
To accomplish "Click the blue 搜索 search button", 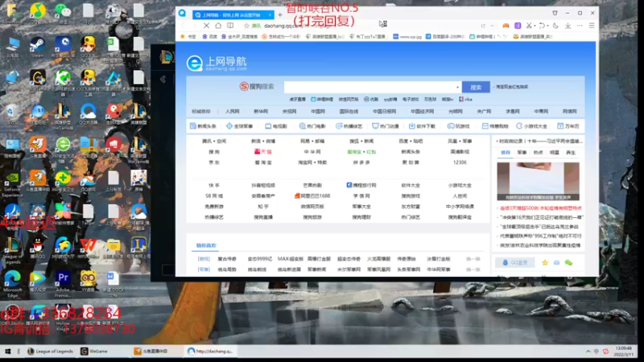I will pos(476,87).
